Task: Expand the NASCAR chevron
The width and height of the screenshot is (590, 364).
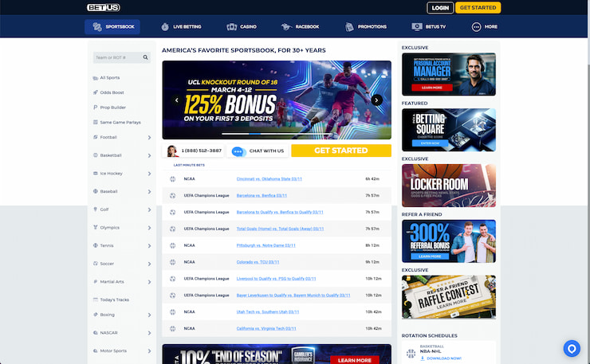Action: (149, 333)
